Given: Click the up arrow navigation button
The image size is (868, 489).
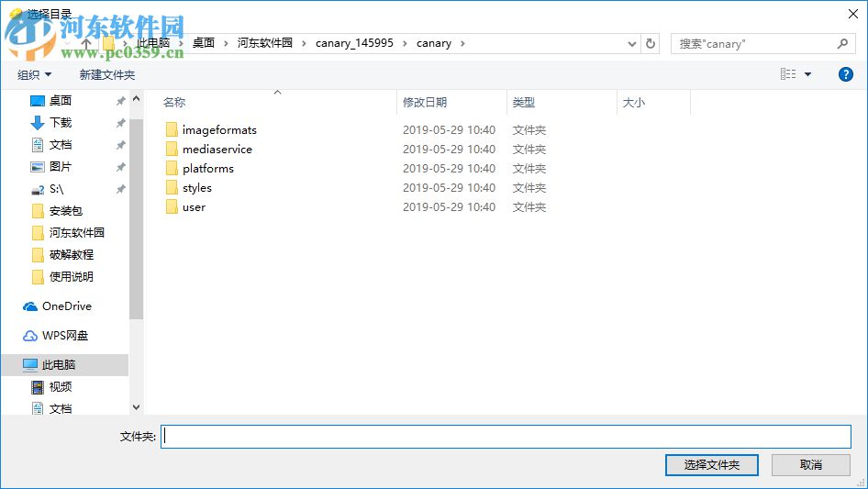Looking at the screenshot, I should (x=86, y=43).
